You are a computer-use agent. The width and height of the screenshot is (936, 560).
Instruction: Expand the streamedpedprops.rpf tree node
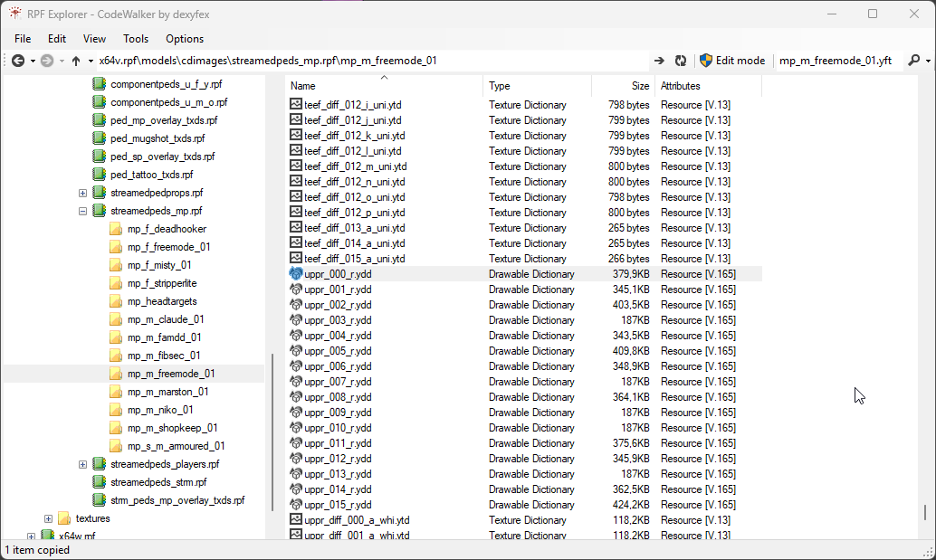(x=82, y=193)
